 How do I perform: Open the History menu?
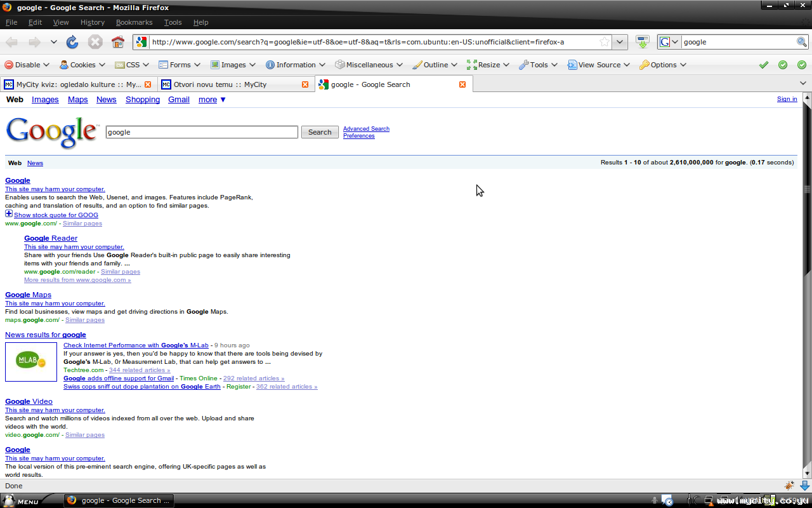[93, 22]
